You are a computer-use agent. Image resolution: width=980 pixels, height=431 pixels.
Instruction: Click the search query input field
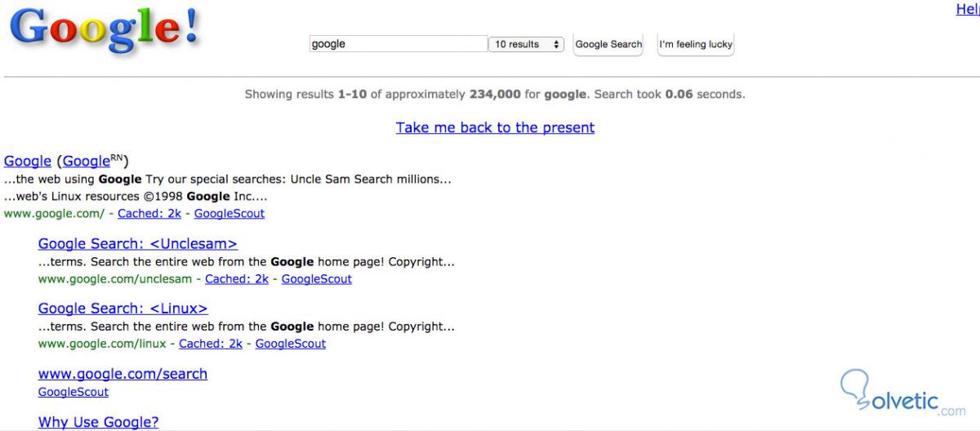click(x=398, y=44)
